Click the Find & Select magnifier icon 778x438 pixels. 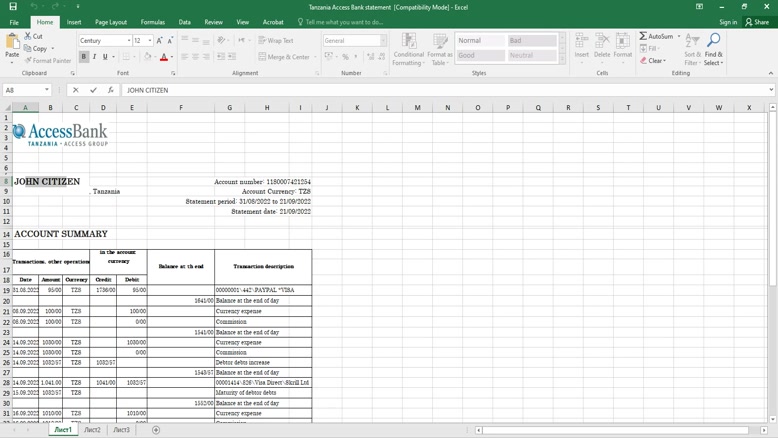point(713,41)
